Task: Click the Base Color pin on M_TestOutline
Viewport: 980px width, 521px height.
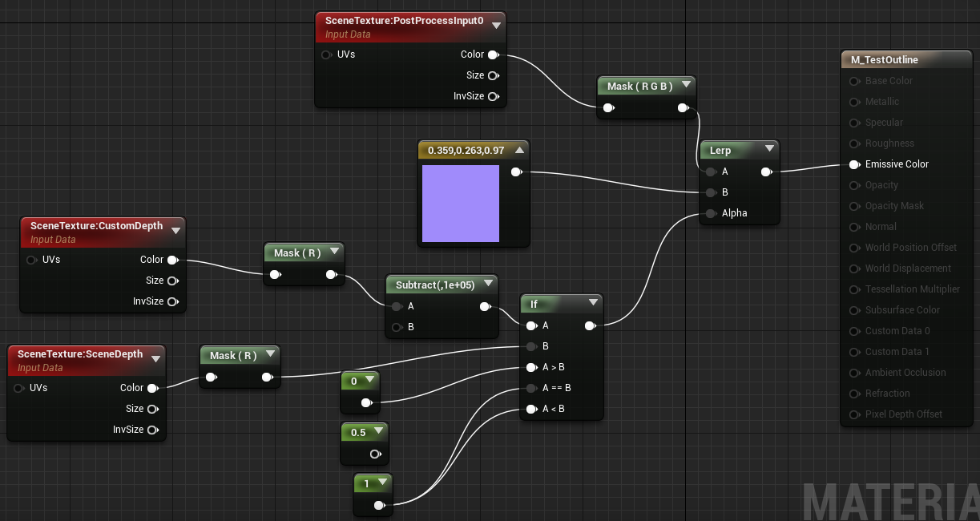Action: pos(854,81)
